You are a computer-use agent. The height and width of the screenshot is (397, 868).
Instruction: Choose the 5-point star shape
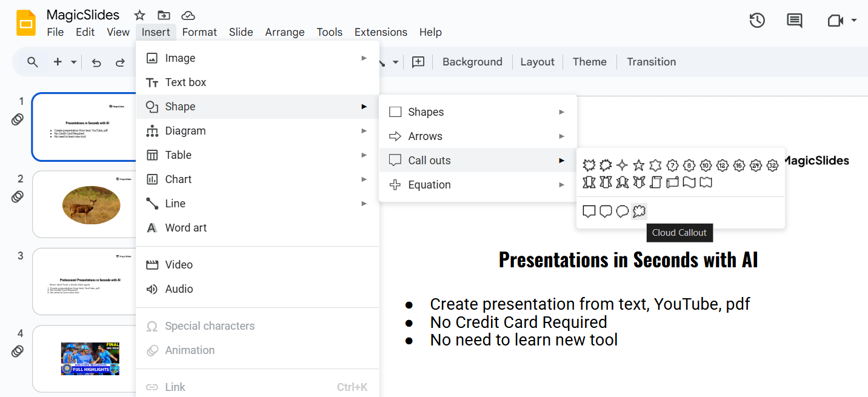639,165
